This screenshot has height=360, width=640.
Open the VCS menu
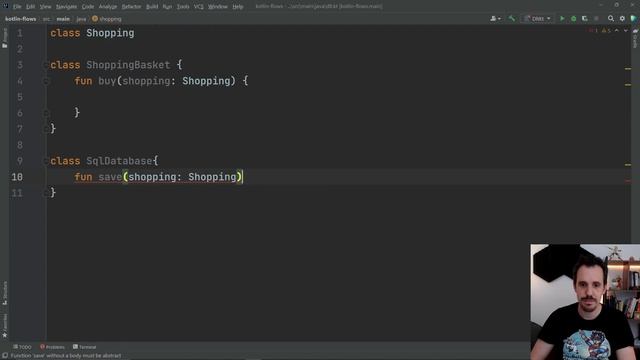(198, 7)
